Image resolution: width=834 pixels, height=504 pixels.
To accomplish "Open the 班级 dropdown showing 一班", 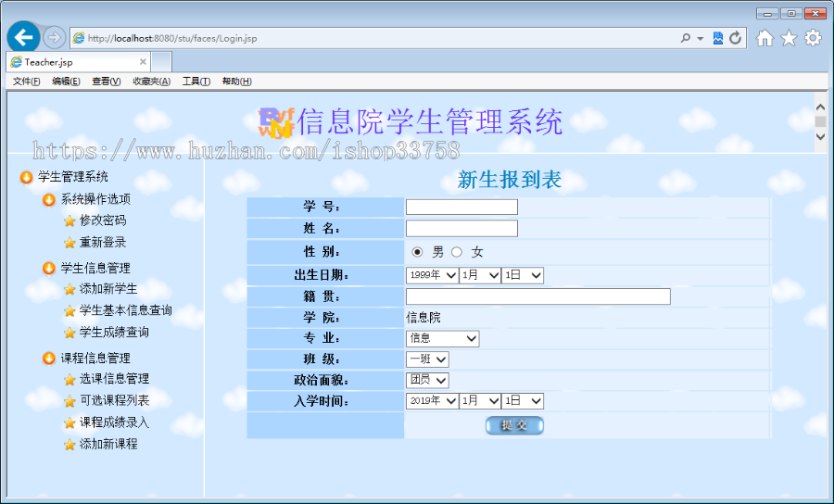I will 427,359.
